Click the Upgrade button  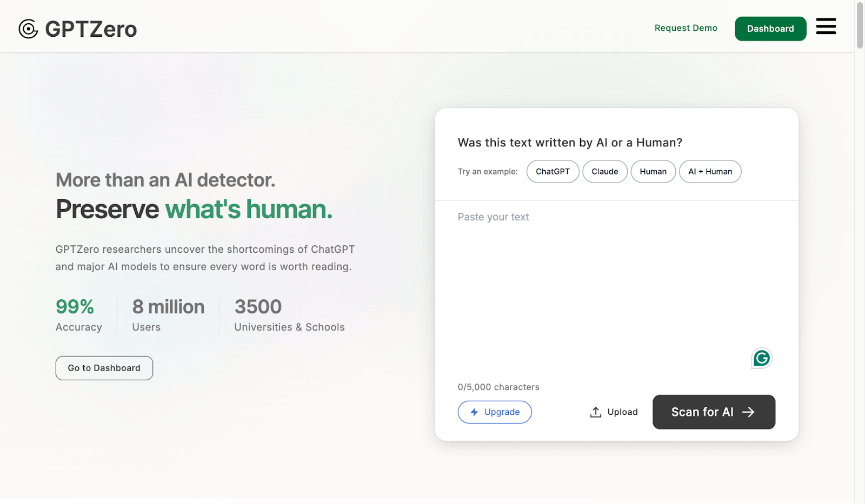[x=495, y=412]
